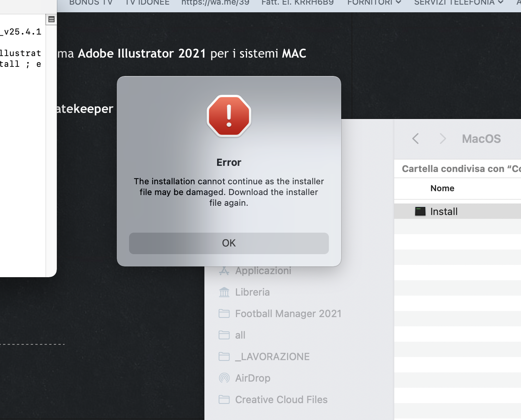Image resolution: width=521 pixels, height=420 pixels.
Task: Open the https://wa.me/39 bookmark
Action: coord(215,2)
